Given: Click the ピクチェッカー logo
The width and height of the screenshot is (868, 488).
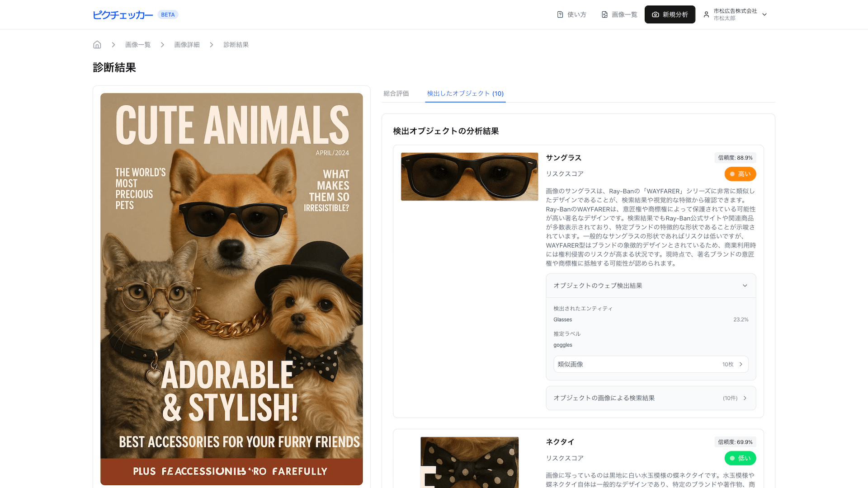Looking at the screenshot, I should click(x=123, y=15).
